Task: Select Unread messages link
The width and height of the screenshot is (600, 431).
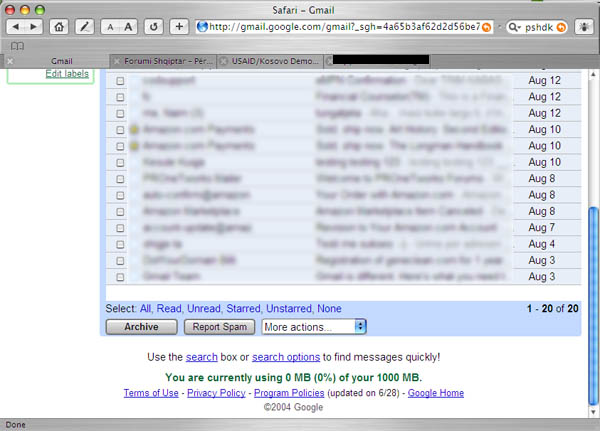Action: tap(204, 309)
